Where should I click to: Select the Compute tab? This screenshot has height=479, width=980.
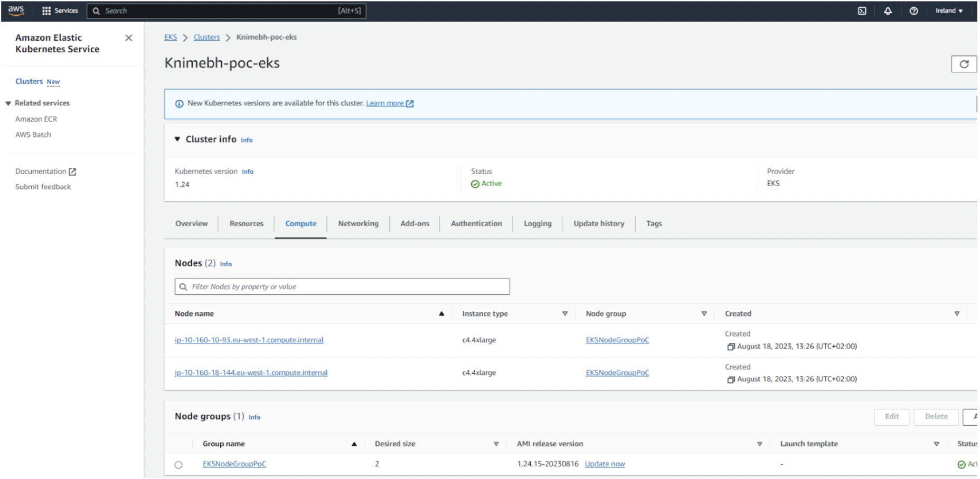point(300,224)
